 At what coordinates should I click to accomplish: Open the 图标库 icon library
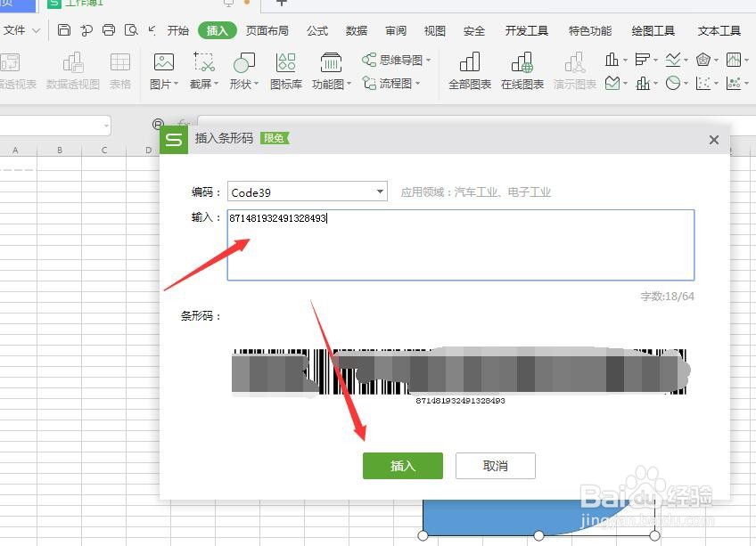[286, 71]
